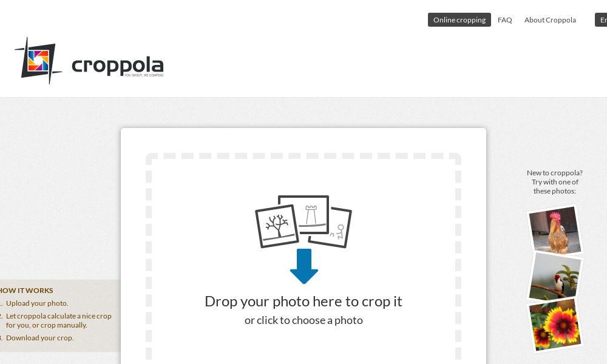Click 'Drop your photo here to crop it'
The image size is (607, 364).
(303, 301)
